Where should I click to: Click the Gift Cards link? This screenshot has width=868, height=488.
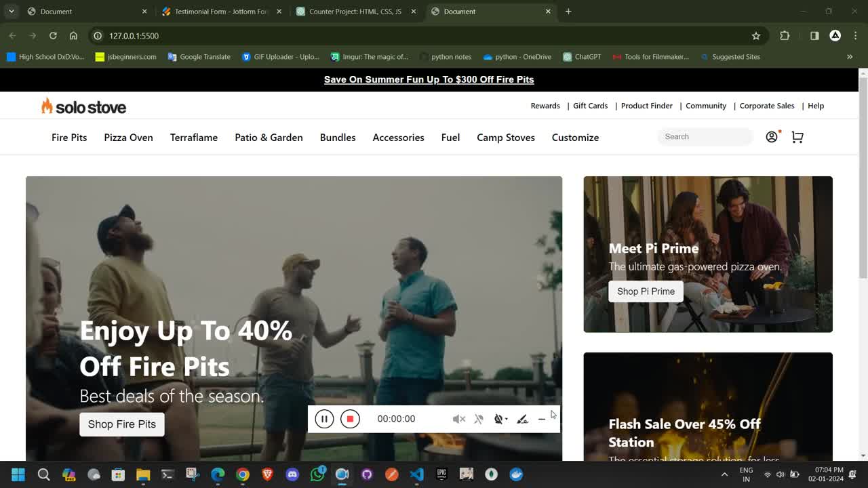click(x=590, y=106)
